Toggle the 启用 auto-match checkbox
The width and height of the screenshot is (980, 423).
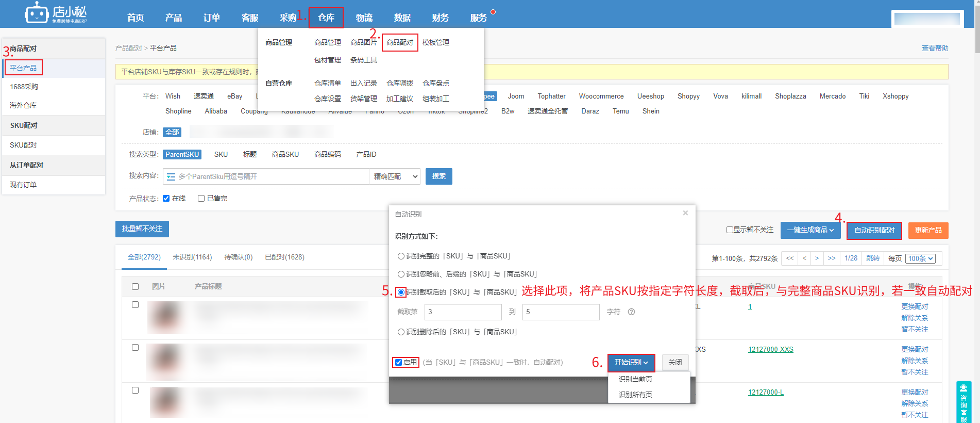(x=398, y=363)
